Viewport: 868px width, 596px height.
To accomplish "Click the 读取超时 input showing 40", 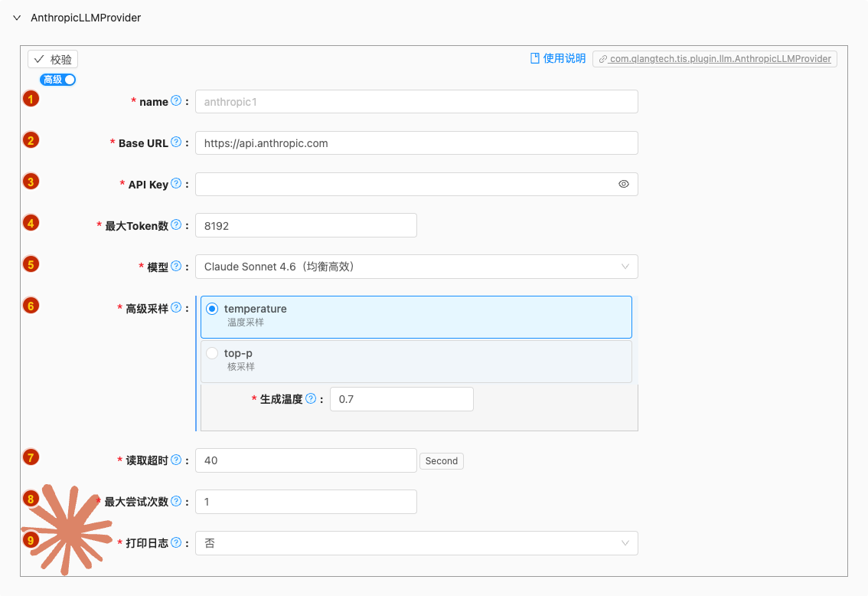I will (x=305, y=460).
